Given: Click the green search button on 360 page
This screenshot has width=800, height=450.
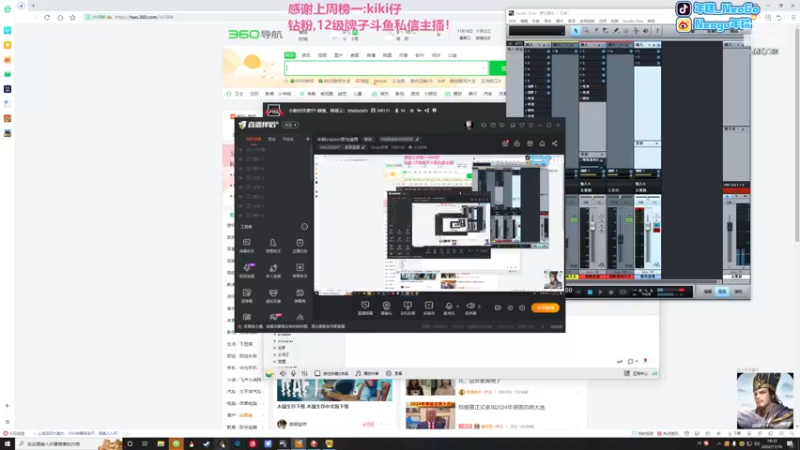Looking at the screenshot, I should [497, 68].
